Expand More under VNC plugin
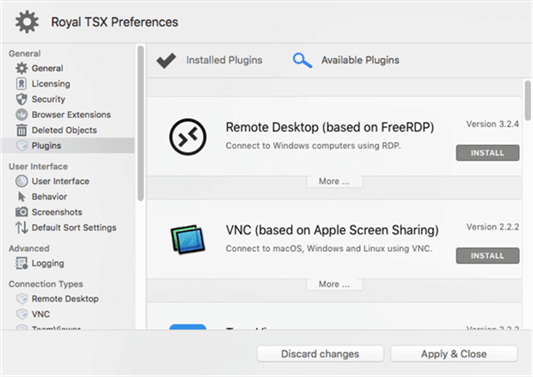This screenshot has height=377, width=533. pos(334,284)
